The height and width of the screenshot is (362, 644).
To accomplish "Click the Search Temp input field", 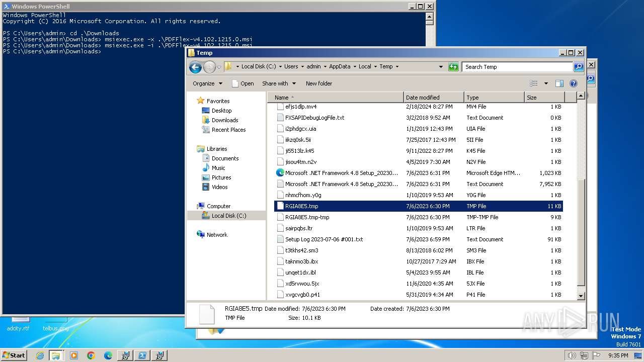I will (x=518, y=66).
